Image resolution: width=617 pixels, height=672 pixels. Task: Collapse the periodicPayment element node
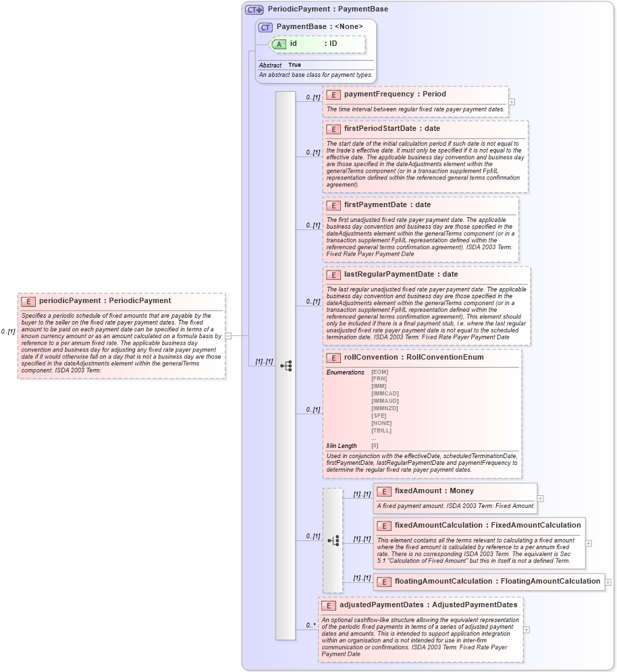point(229,336)
